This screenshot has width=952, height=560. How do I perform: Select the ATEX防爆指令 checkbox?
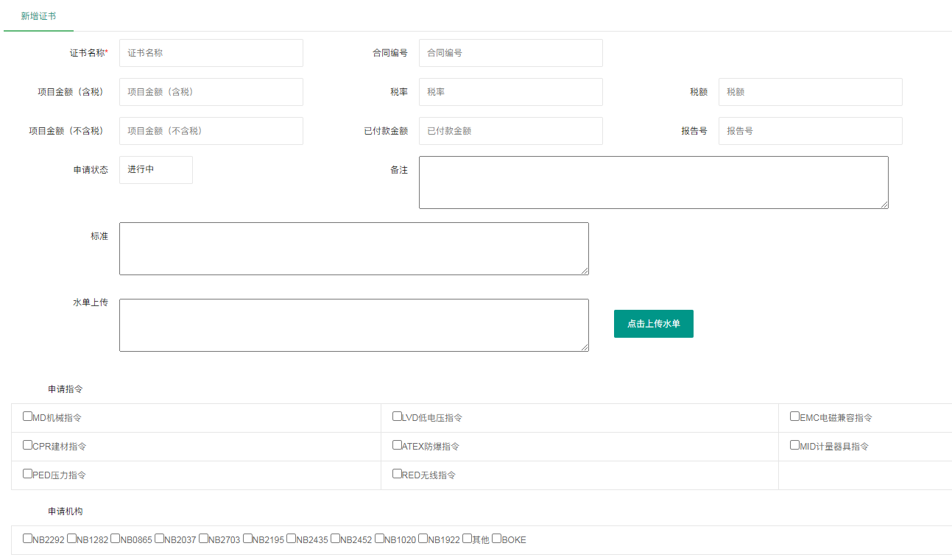click(x=398, y=445)
